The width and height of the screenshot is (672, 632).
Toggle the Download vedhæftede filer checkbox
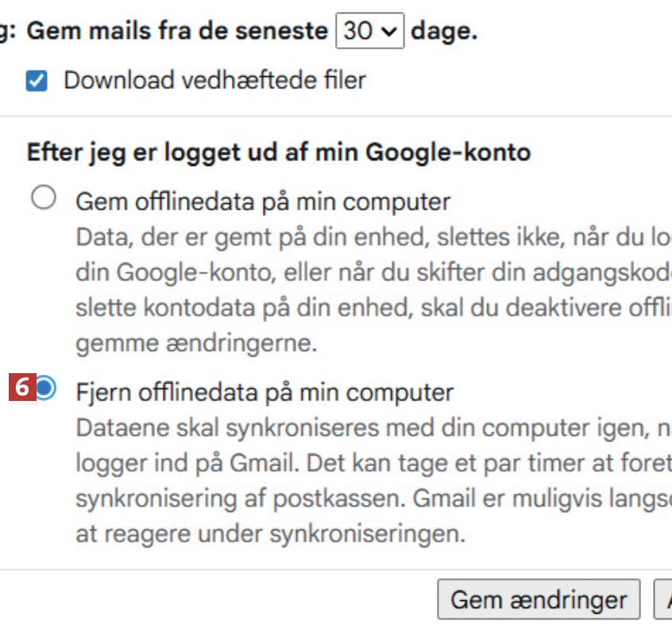[37, 81]
